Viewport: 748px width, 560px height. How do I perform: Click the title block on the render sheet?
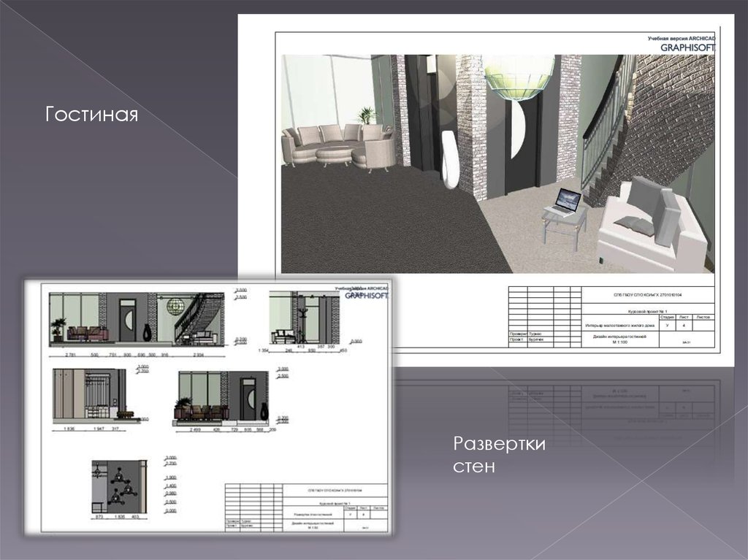click(x=611, y=316)
